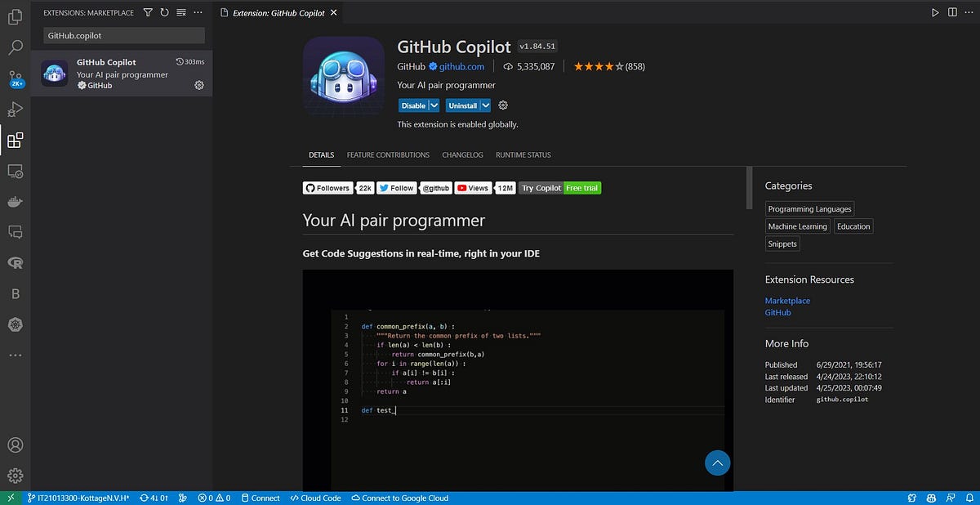
Task: Open manage gear on GitHub Copilot list item
Action: (199, 85)
